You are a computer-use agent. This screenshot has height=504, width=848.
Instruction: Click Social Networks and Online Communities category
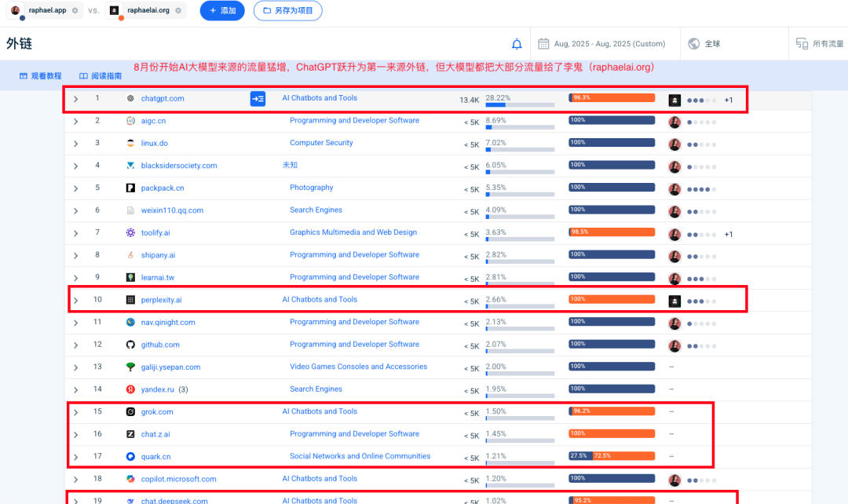pos(360,456)
